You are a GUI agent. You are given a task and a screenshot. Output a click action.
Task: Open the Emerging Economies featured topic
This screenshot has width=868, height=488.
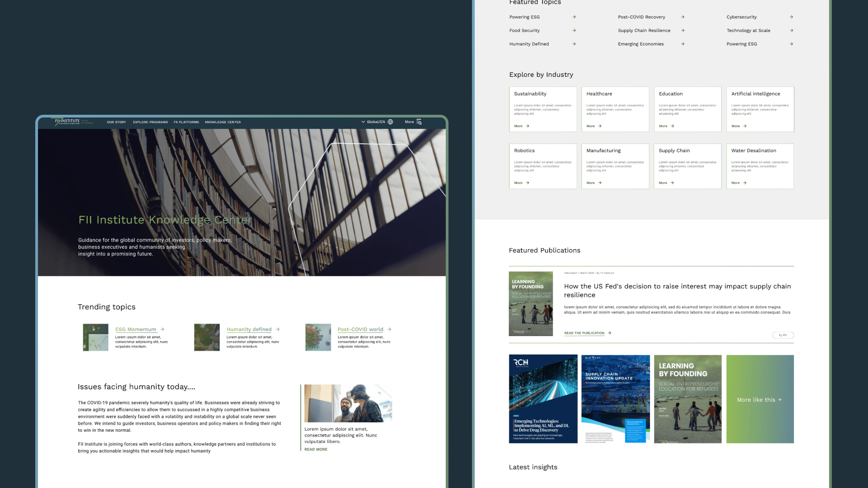(x=641, y=44)
